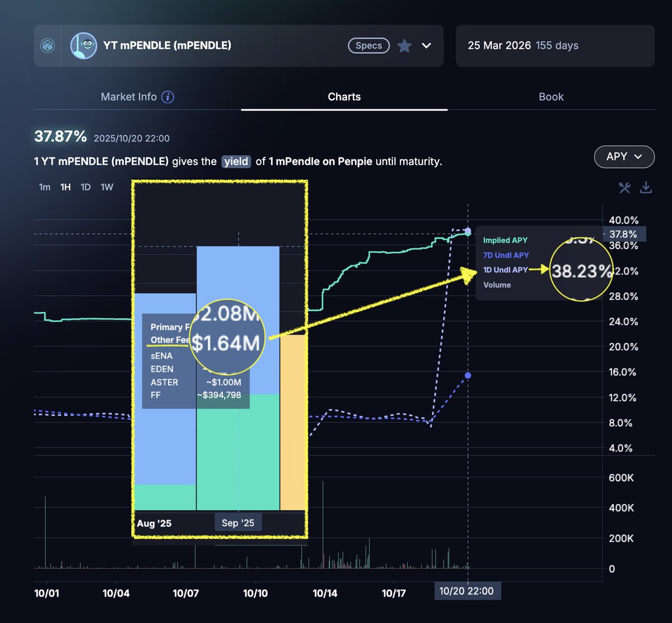Open the APY dropdown menu
The width and height of the screenshot is (672, 623).
pyautogui.click(x=624, y=157)
